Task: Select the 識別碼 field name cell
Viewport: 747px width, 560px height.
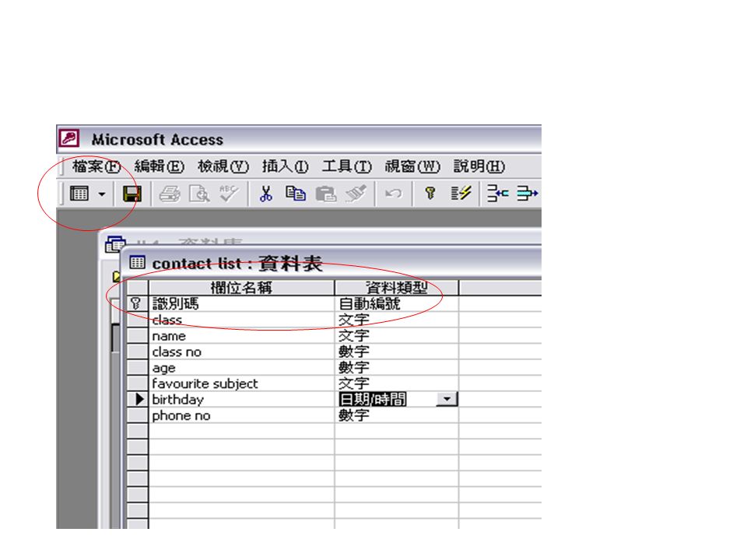Action: [x=241, y=304]
